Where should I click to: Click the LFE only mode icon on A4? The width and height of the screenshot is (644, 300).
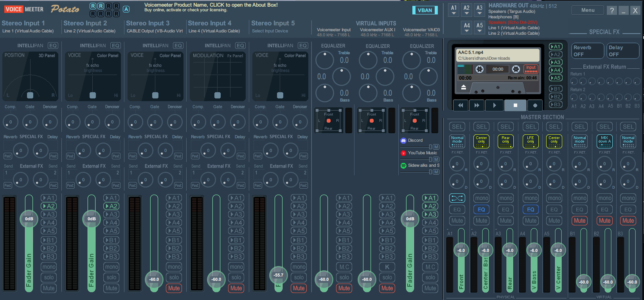(531, 141)
